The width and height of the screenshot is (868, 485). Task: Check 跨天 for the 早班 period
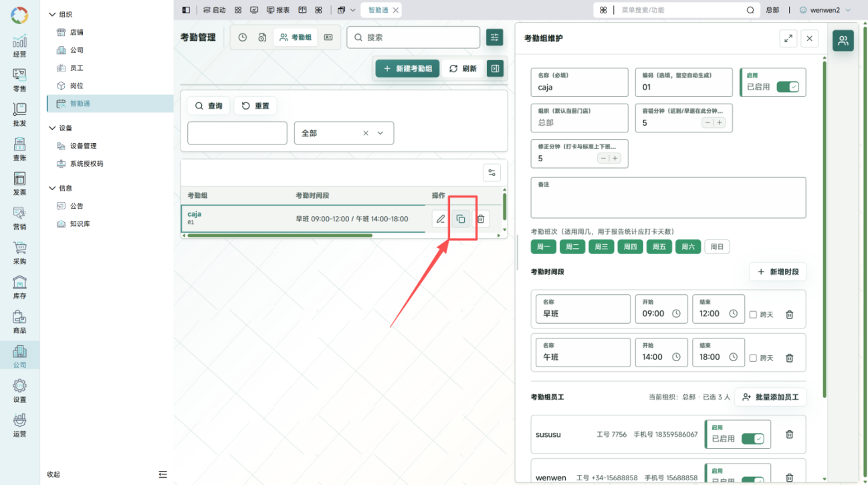[x=753, y=314]
